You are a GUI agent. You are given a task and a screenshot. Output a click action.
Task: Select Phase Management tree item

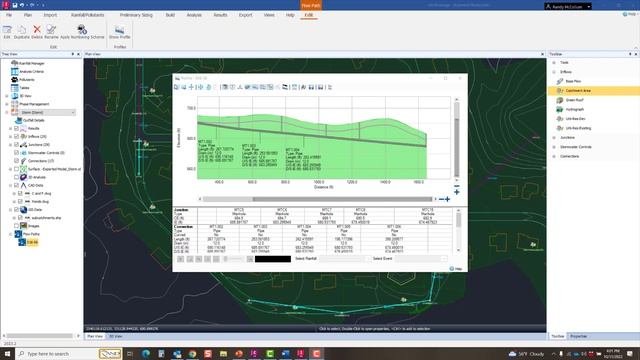pos(31,104)
